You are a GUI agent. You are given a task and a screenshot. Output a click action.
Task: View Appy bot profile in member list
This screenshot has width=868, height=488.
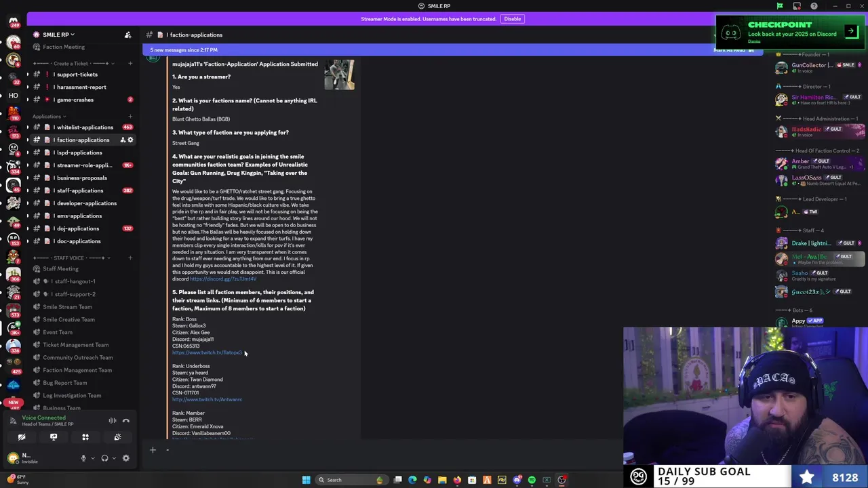[821, 323]
